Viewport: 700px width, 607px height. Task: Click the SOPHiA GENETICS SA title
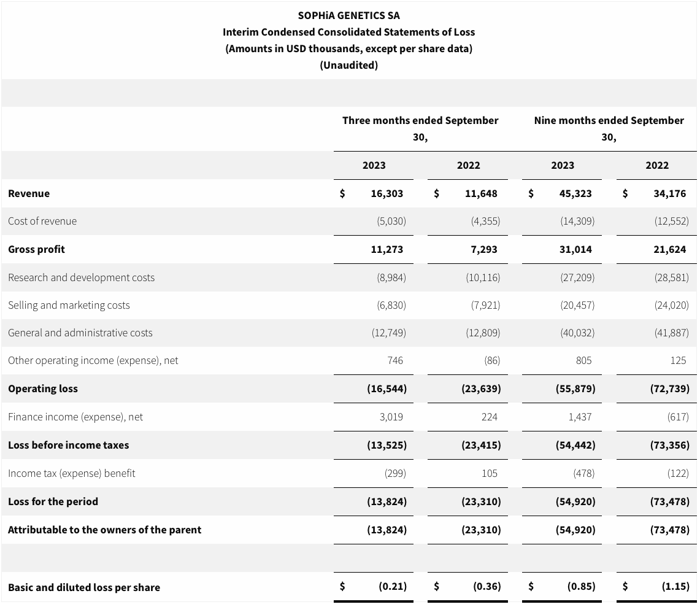coord(348,15)
